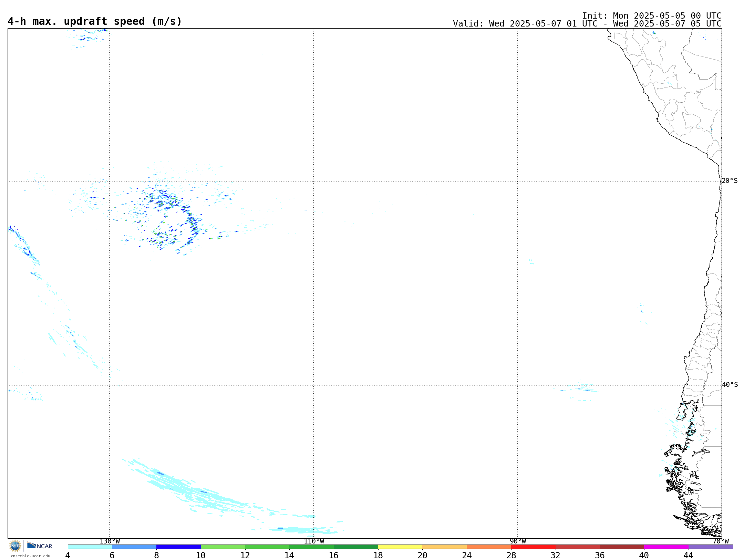The width and height of the screenshot is (744, 560).
Task: Click the '70°W' longitude label
Action: point(721,541)
